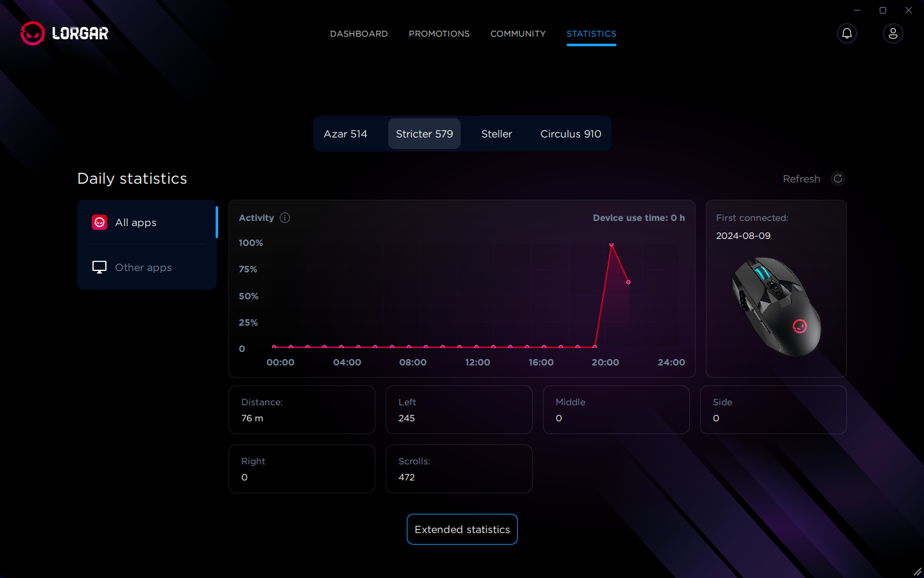Click the All apps red icon

(99, 222)
